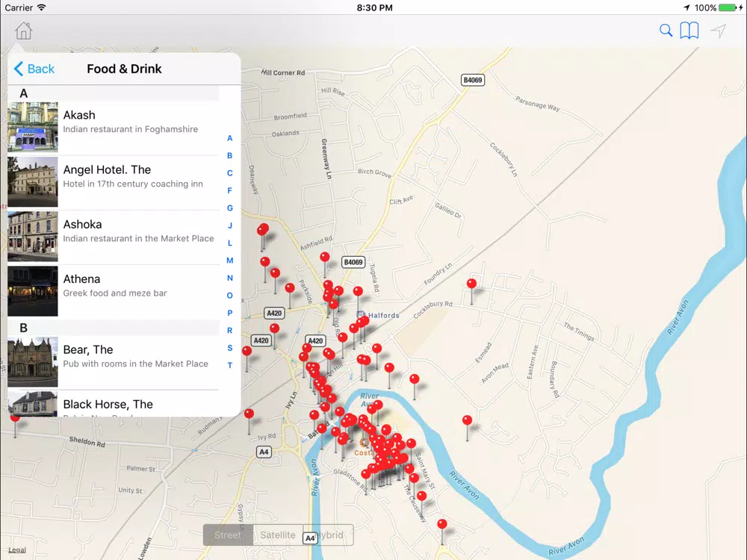Tap the Ashoka thumbnail photo

coord(33,237)
